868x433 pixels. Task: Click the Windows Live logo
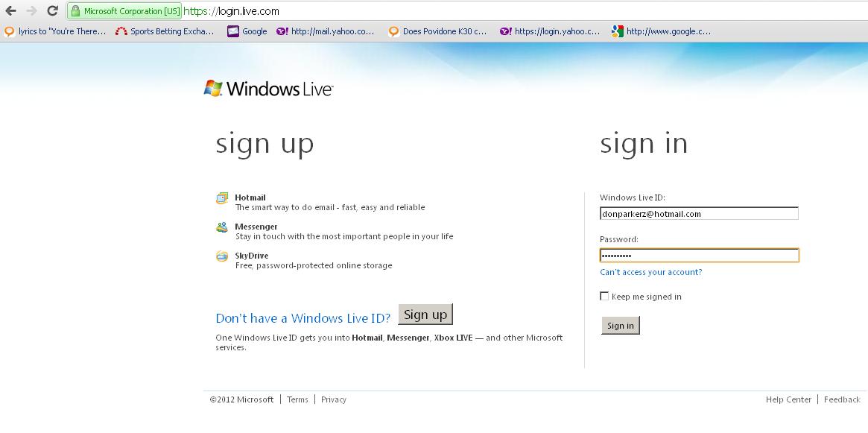point(268,89)
